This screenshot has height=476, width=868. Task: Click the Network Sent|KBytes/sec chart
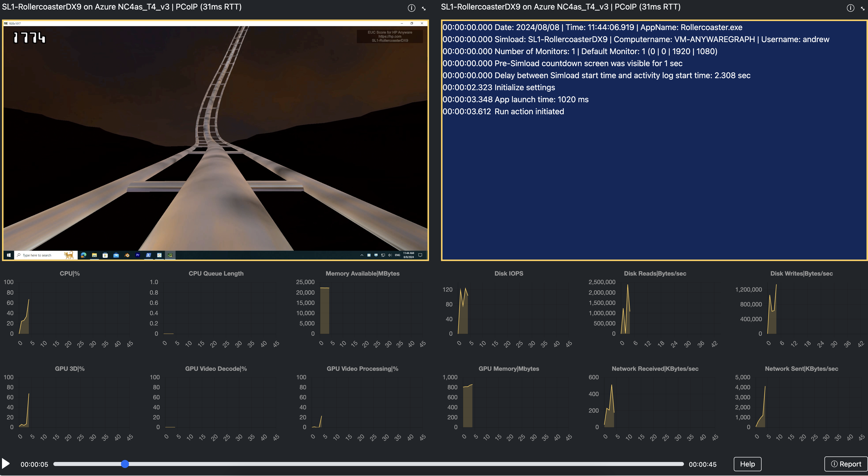[x=801, y=404]
